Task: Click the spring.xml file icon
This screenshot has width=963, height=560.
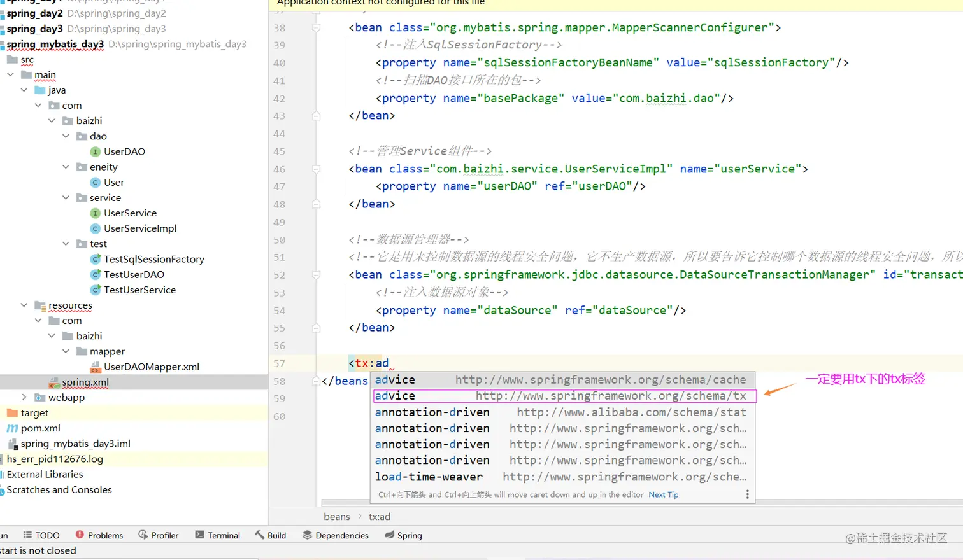Action: coord(54,382)
